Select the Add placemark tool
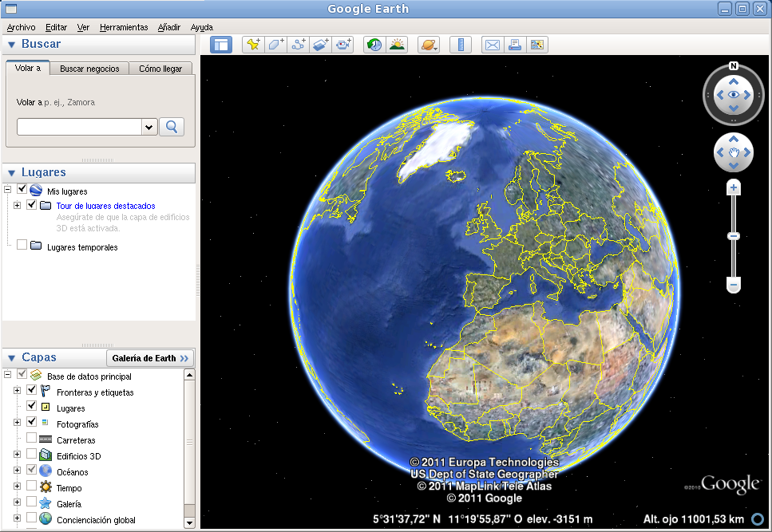772x532 pixels. coord(253,44)
